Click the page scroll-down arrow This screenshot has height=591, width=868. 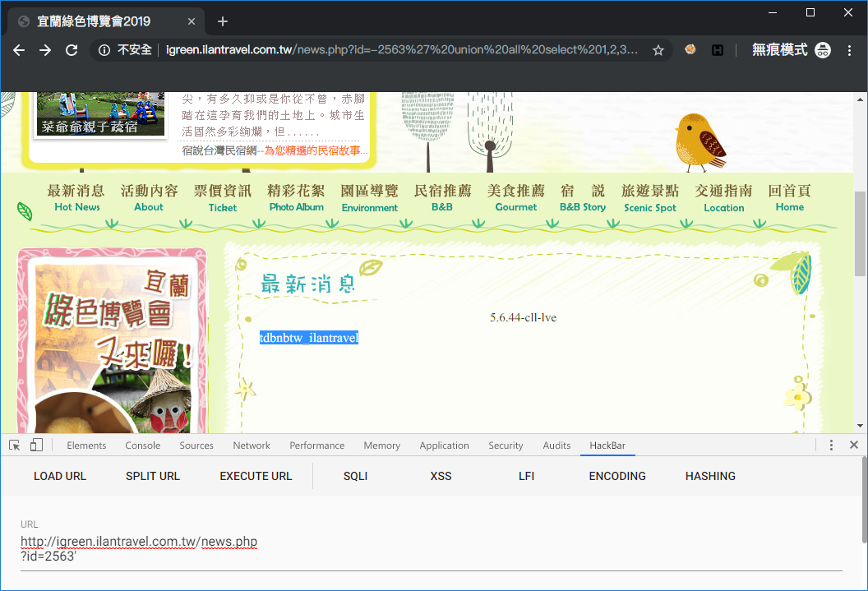(x=860, y=426)
